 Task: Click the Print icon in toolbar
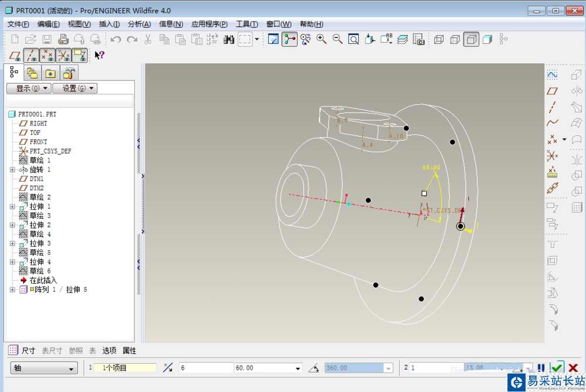pyautogui.click(x=63, y=39)
